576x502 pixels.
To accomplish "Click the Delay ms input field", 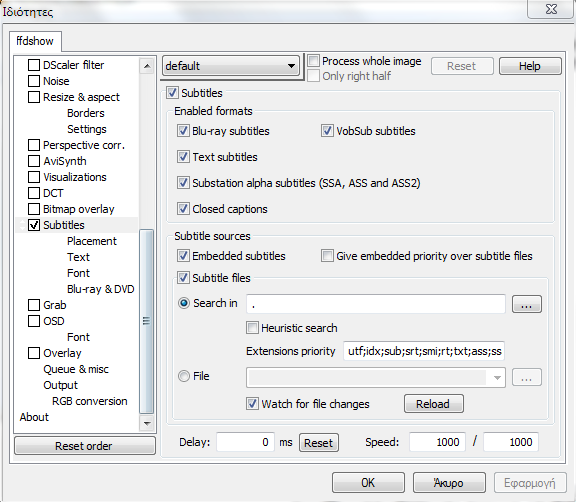I will tap(245, 442).
